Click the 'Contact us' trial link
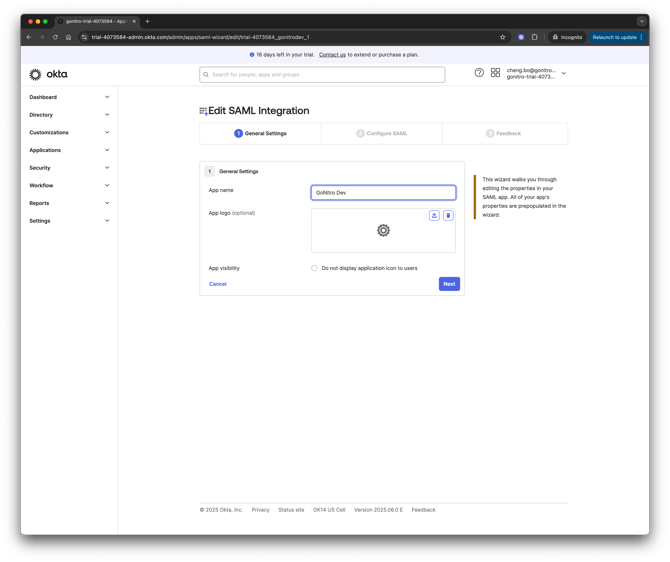Viewport: 670px width, 562px height. point(332,55)
